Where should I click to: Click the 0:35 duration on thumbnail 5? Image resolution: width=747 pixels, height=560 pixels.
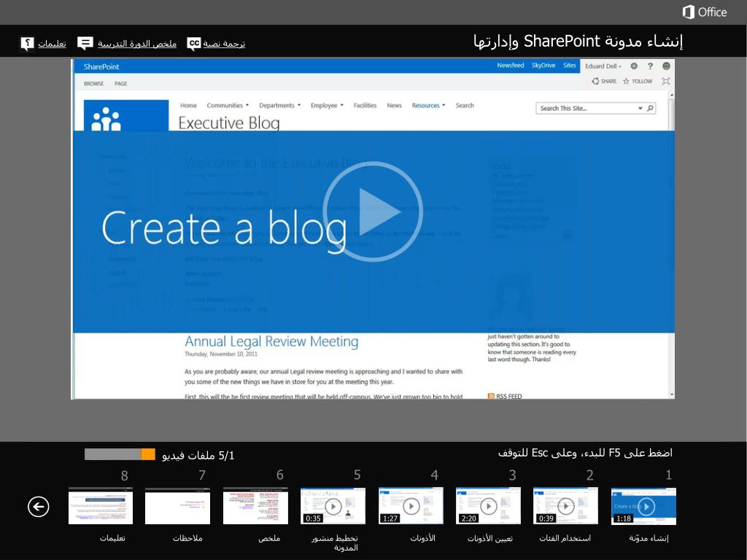point(312,518)
